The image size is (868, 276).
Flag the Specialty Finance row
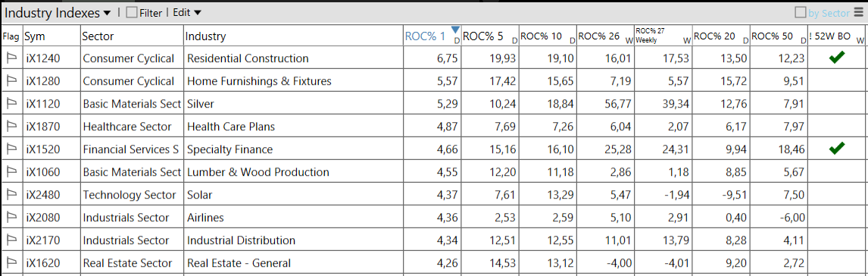(x=11, y=149)
